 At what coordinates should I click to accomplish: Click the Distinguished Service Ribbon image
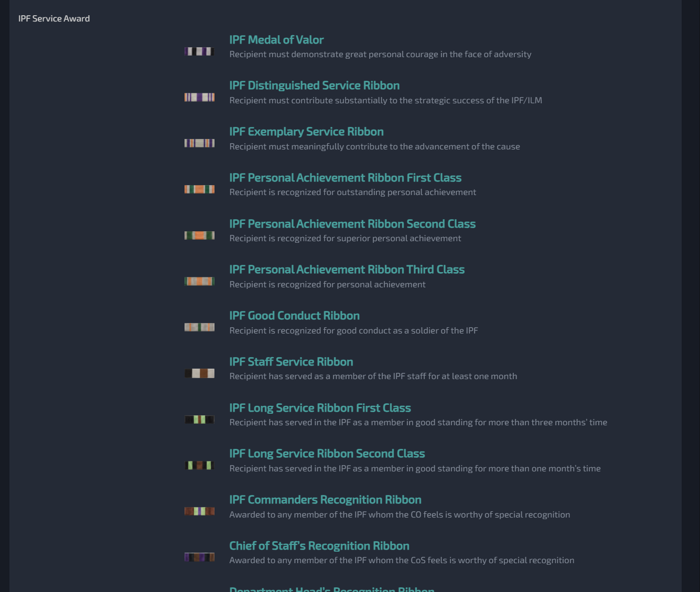coord(199,97)
